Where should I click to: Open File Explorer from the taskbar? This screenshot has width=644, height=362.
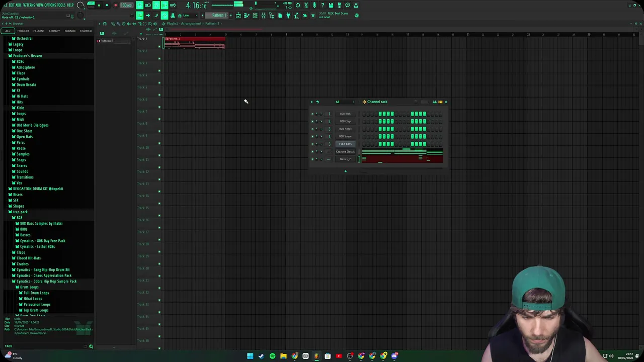pyautogui.click(x=283, y=356)
